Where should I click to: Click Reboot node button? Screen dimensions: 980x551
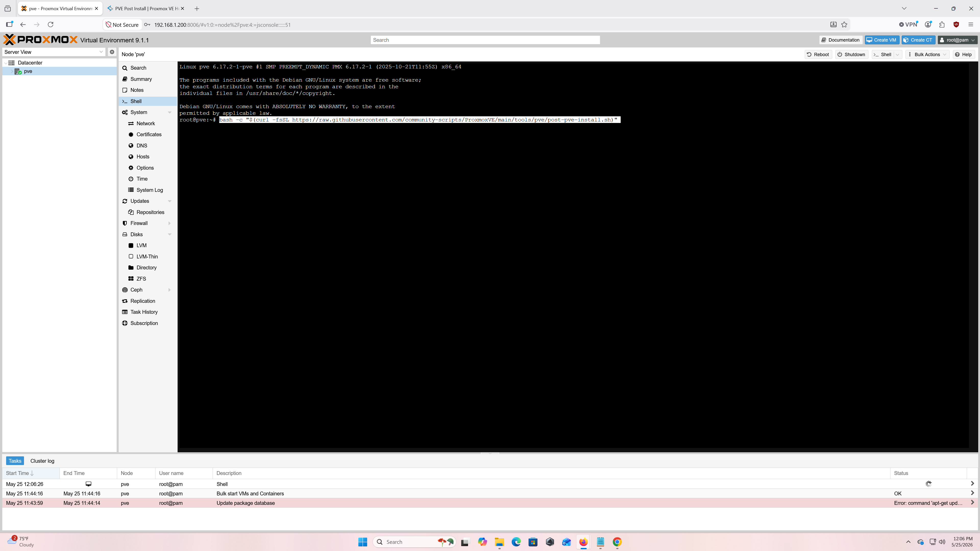coord(818,54)
